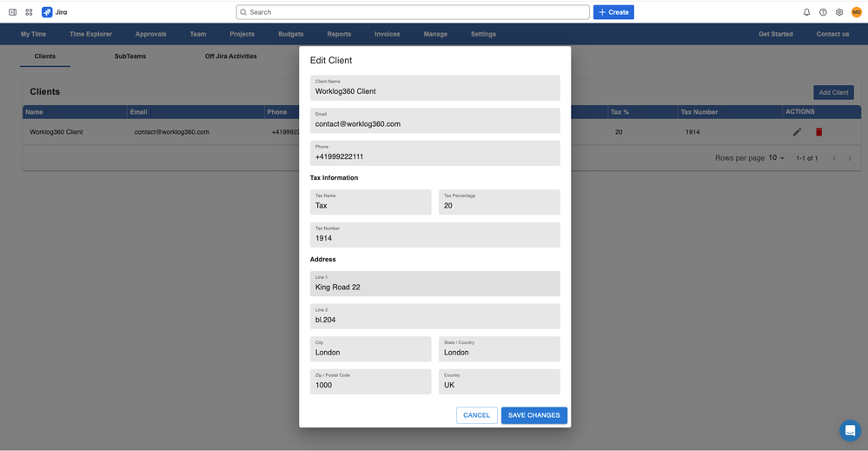Click the State / Country field

[x=500, y=349]
